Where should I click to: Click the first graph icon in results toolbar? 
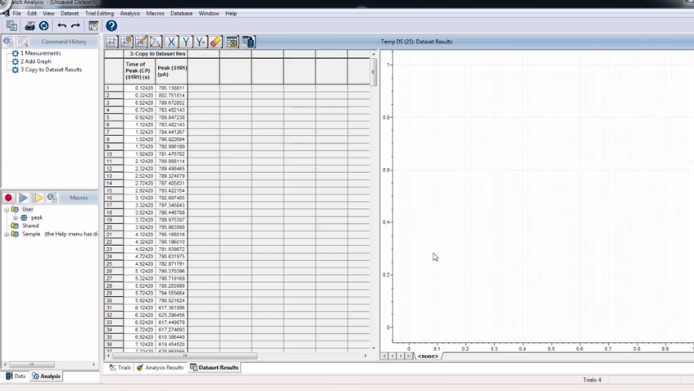[111, 42]
